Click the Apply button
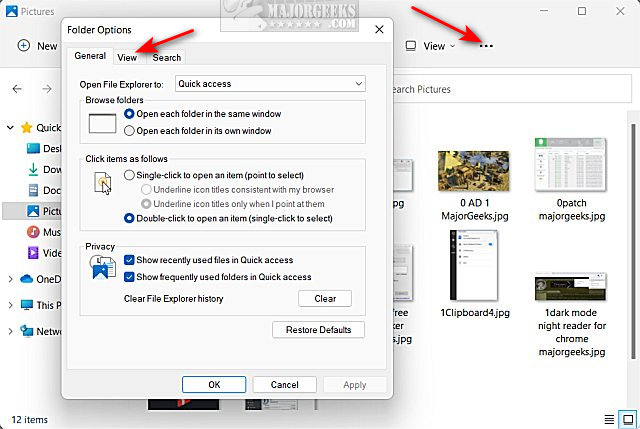The height and width of the screenshot is (429, 640). click(x=355, y=385)
